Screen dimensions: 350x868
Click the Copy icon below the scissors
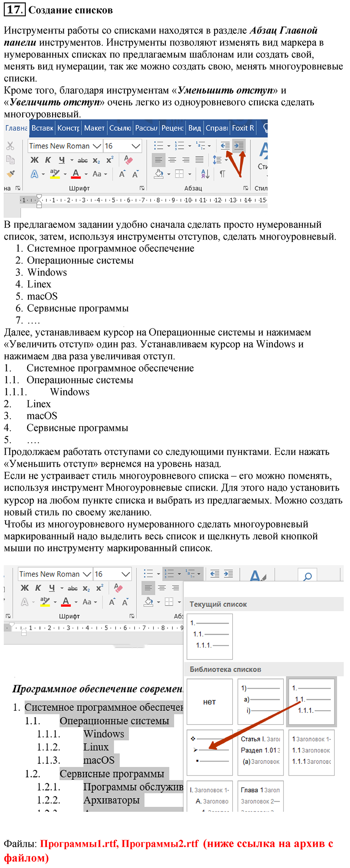(10, 160)
